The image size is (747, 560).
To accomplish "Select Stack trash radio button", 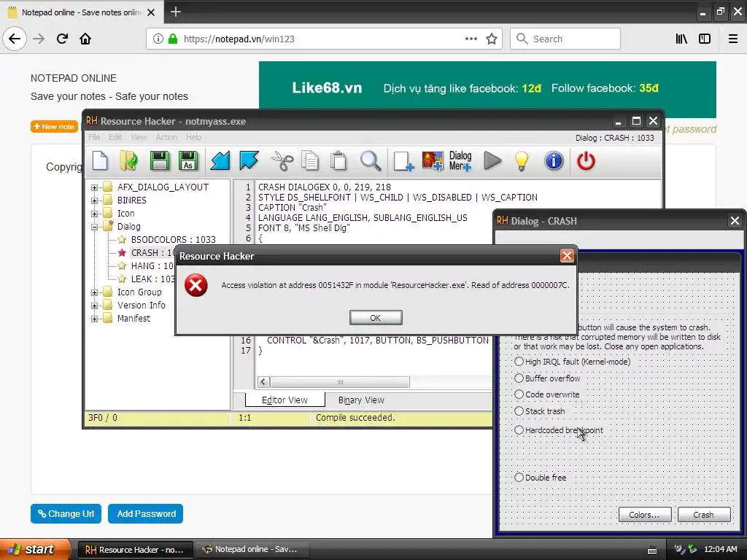I will 519,411.
